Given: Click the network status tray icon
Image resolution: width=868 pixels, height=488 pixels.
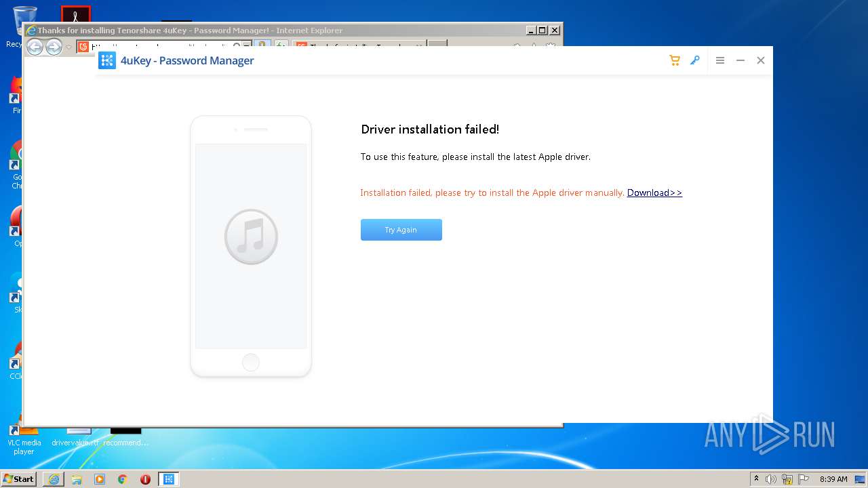Looking at the screenshot, I should click(x=787, y=479).
